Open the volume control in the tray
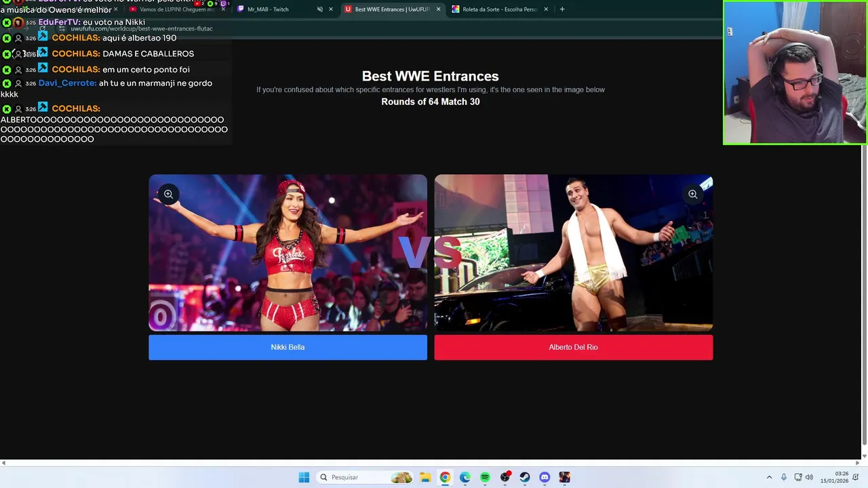Viewport: 868px width, 488px height. click(809, 477)
